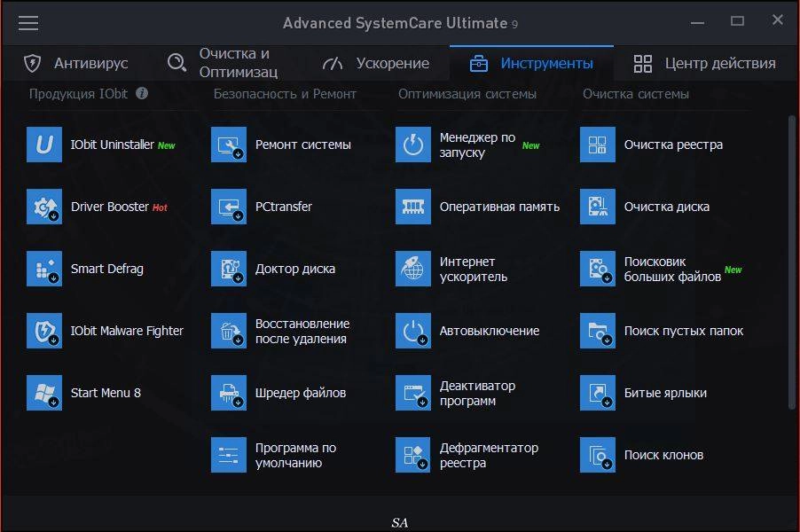Switch to the Антивирус tab
Image resolution: width=800 pixels, height=532 pixels.
[x=76, y=63]
